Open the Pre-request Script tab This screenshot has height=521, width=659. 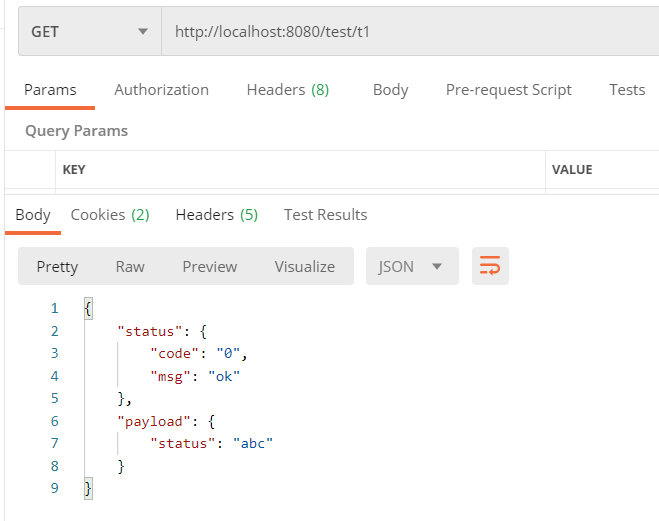point(509,90)
